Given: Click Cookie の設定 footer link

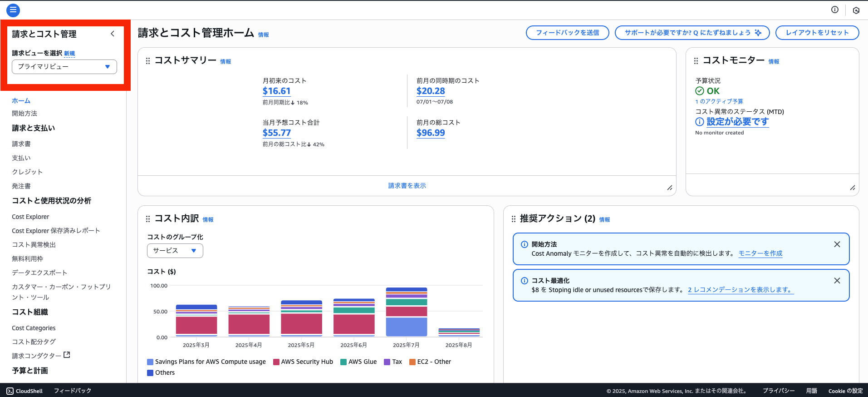Looking at the screenshot, I should pos(845,391).
